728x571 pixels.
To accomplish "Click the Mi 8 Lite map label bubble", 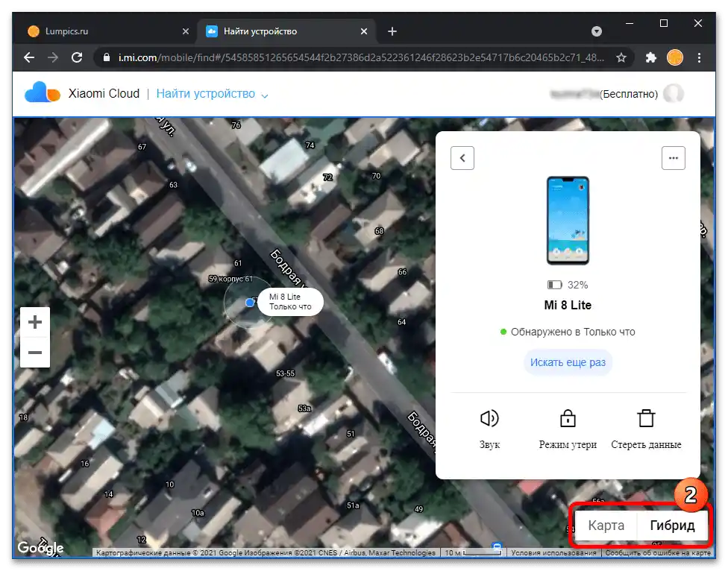I will (290, 301).
